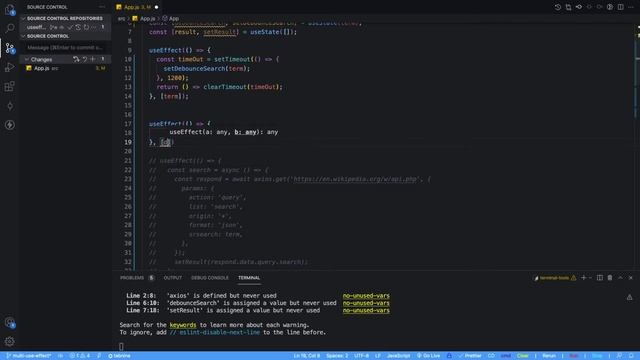Select the JavaScript language mode in status bar
Image resolution: width=640 pixels, height=360 pixels.
398,356
